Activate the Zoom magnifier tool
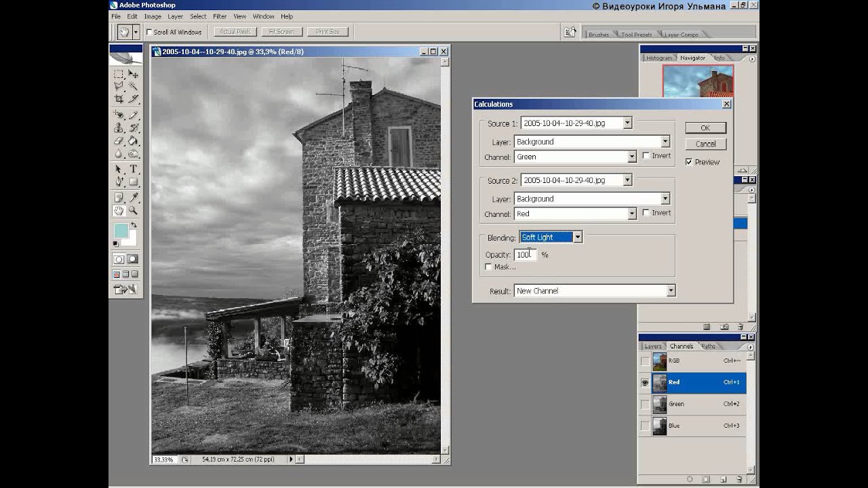 coord(133,211)
